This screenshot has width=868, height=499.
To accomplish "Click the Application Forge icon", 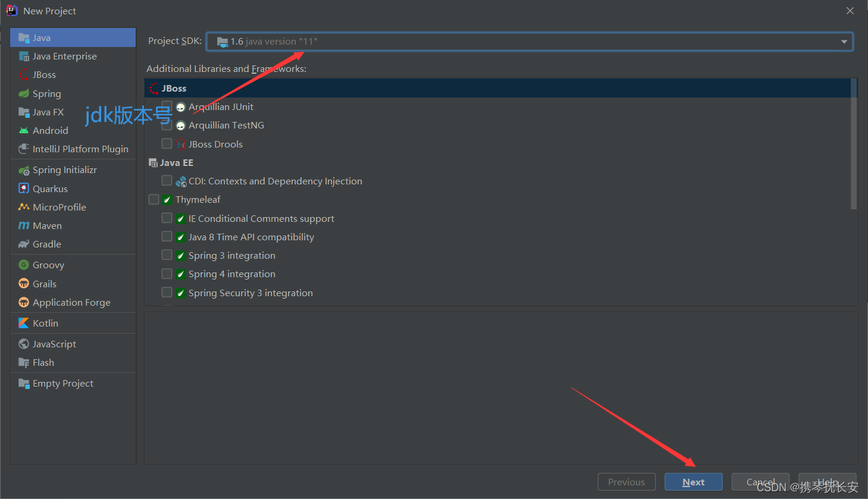I will [24, 303].
